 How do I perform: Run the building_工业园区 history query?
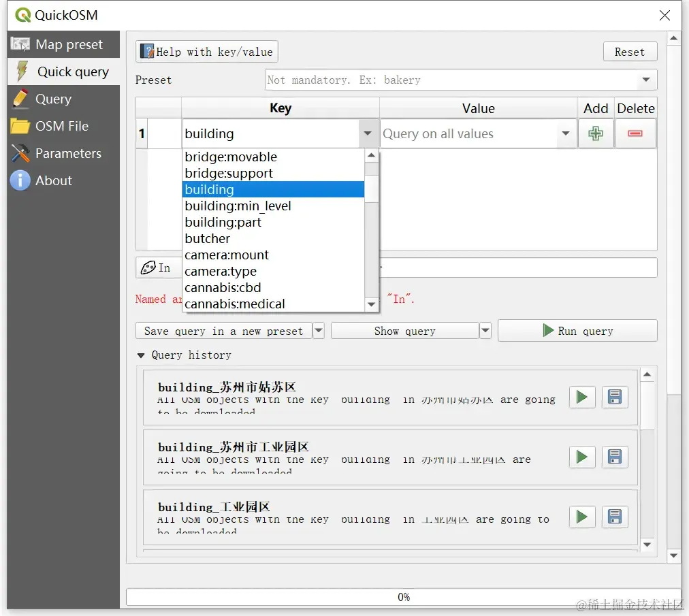point(582,517)
